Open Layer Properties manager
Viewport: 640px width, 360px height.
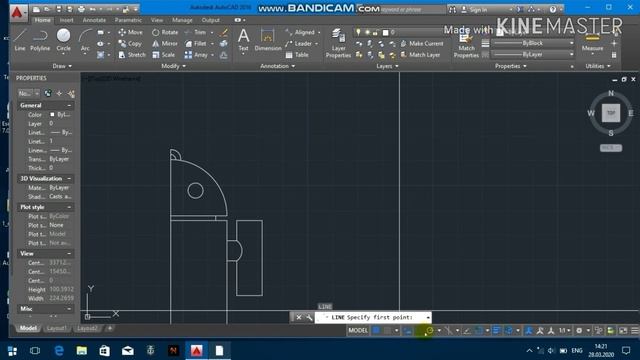338,43
